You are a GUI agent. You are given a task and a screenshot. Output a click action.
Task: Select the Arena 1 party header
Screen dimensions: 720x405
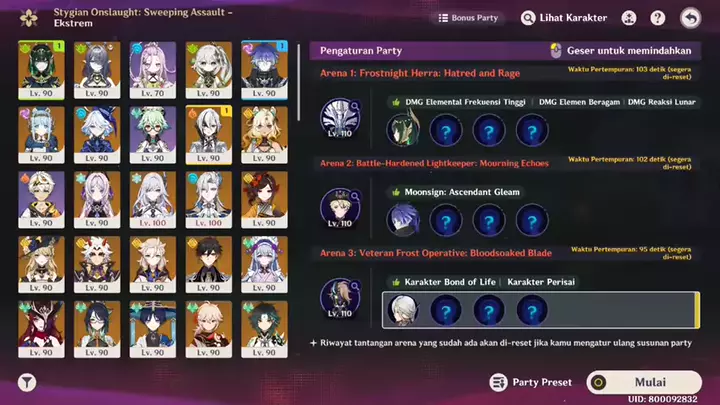[420, 73]
